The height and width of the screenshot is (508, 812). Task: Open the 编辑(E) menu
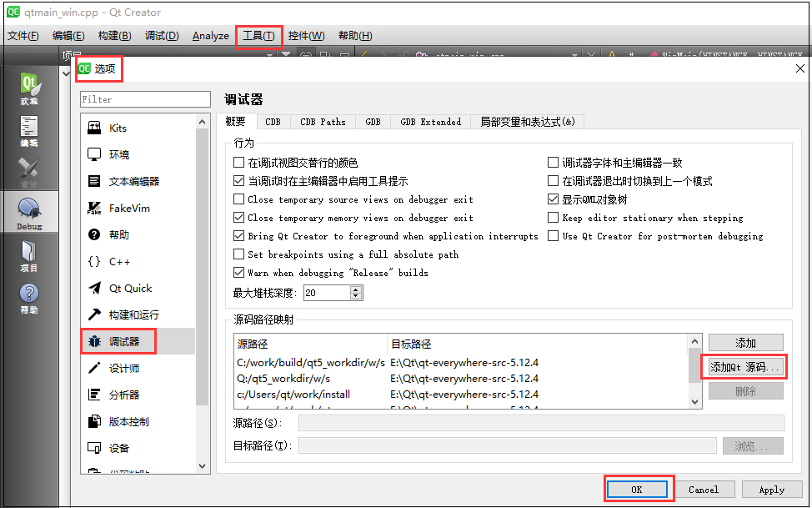[68, 36]
